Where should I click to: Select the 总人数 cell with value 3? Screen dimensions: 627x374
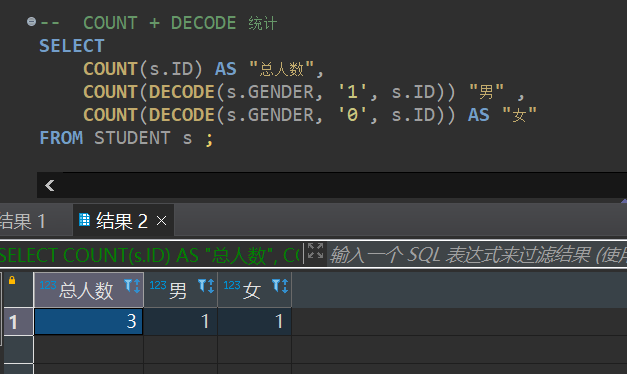pyautogui.click(x=89, y=322)
